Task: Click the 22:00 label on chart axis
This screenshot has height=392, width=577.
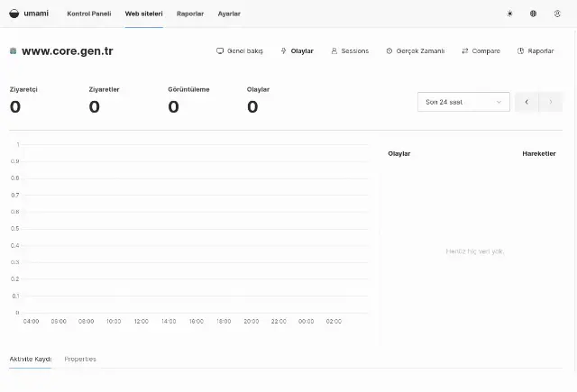Action: [x=279, y=322]
